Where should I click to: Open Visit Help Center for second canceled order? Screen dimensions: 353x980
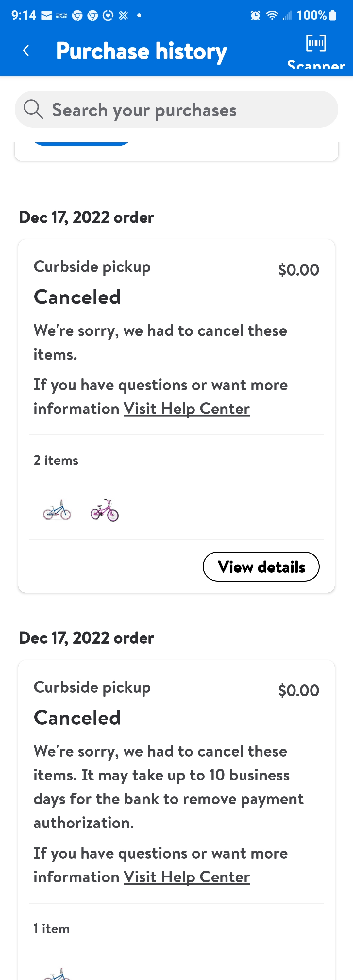[186, 876]
